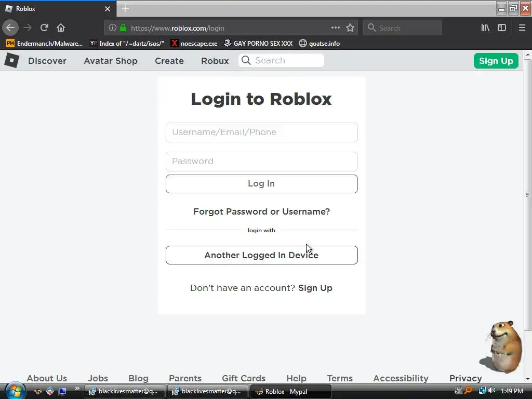
Task: Open the Avatar Shop page
Action: point(111,61)
